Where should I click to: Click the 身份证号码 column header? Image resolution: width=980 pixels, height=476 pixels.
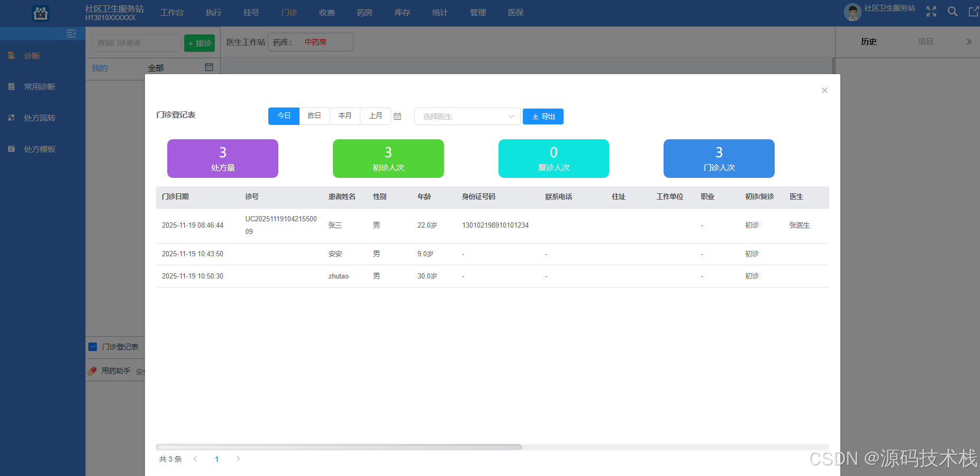coord(478,196)
